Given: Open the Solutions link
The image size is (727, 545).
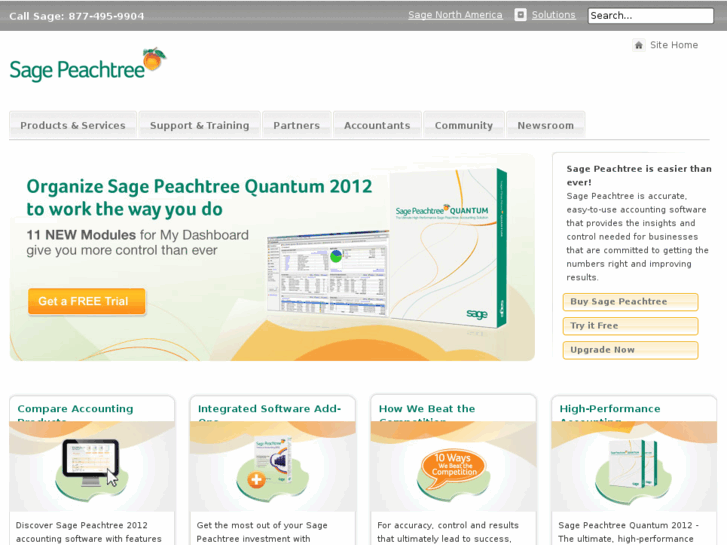Looking at the screenshot, I should point(553,15).
